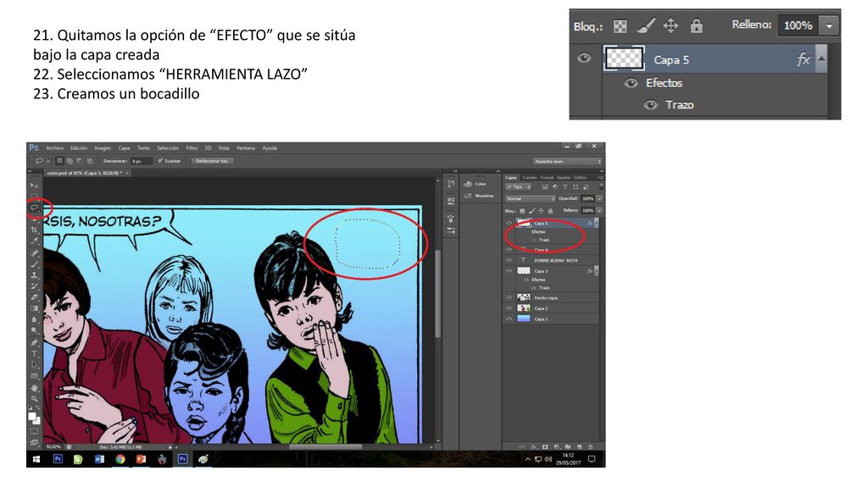Open the Selección menu
868x488 pixels.
click(x=168, y=148)
